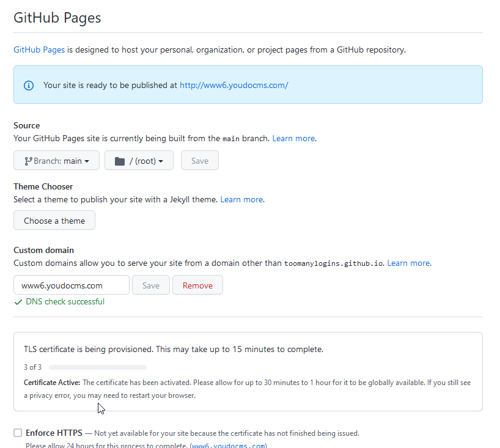Focus the custom domain text field
500x448 pixels.
click(x=71, y=285)
